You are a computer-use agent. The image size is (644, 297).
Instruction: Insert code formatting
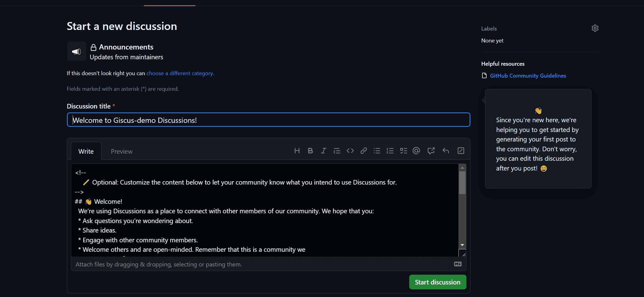350,151
